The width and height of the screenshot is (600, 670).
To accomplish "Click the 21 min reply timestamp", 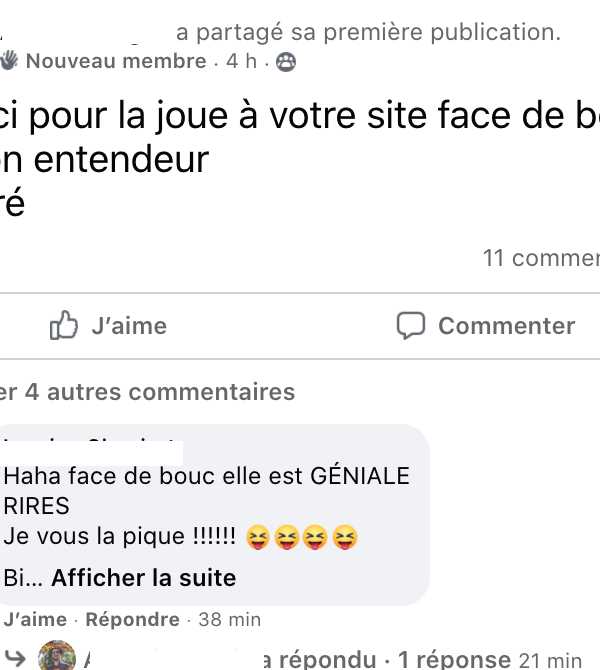I will 550,660.
